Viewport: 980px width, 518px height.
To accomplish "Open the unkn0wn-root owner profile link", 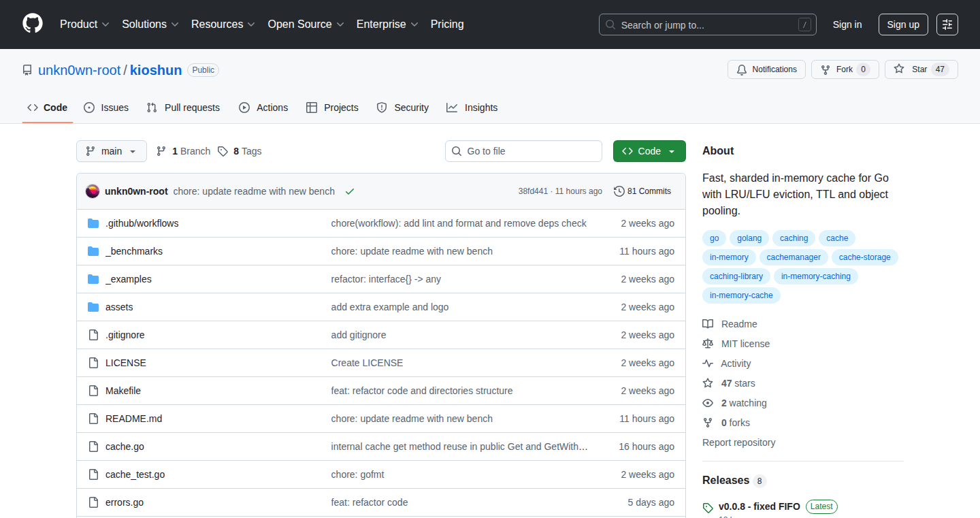I will 80,70.
